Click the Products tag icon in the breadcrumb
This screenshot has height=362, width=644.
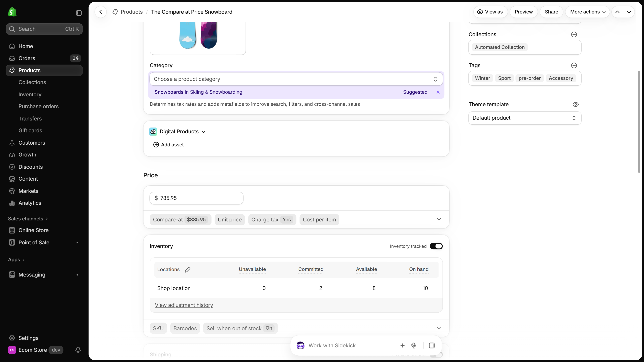tap(115, 12)
